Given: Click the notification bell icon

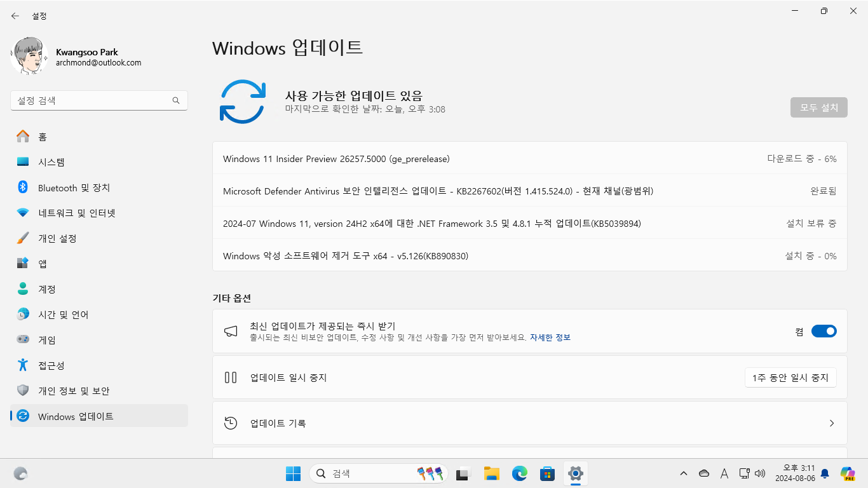Looking at the screenshot, I should (825, 473).
